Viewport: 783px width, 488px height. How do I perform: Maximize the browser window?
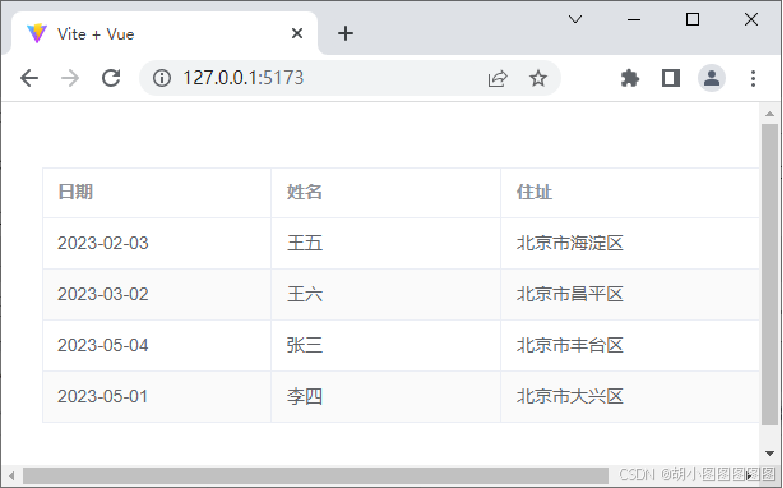click(692, 19)
